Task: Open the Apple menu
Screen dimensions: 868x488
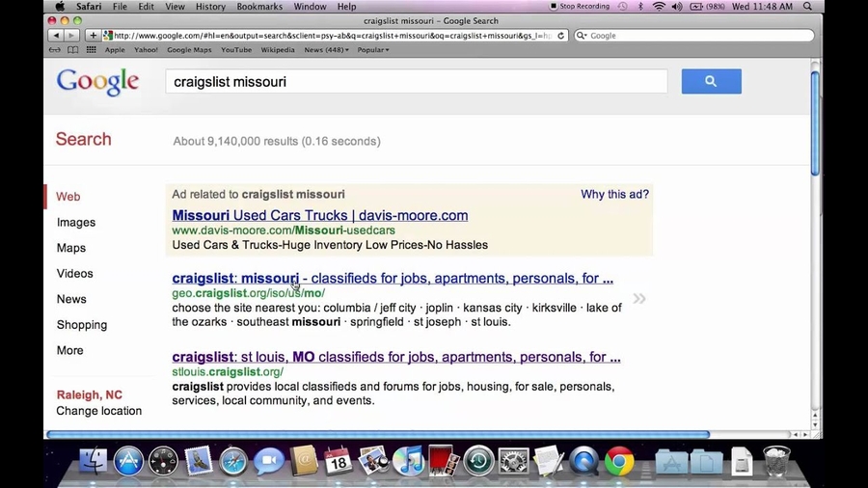Action: [60, 7]
